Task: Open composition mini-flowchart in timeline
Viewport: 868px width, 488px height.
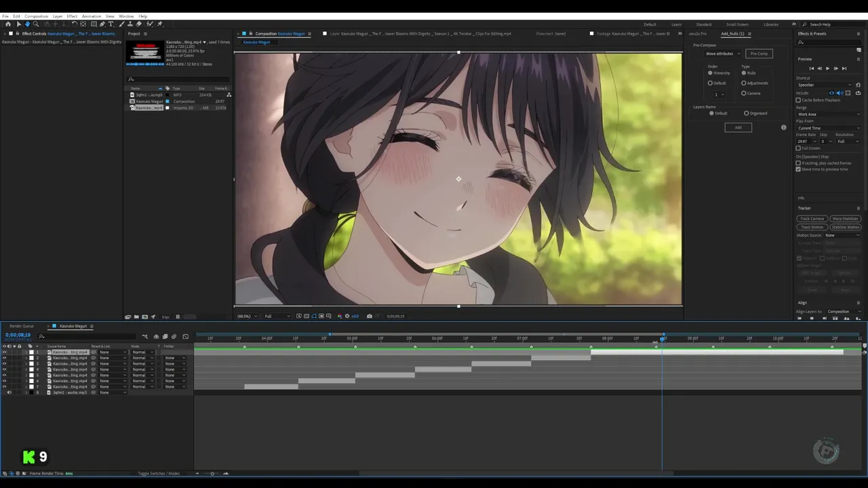Action: (144, 336)
